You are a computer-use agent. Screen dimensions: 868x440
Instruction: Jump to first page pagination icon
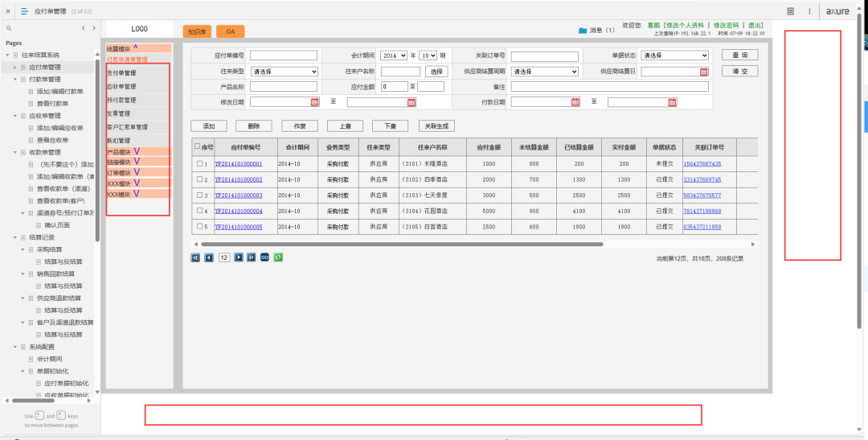pos(195,257)
